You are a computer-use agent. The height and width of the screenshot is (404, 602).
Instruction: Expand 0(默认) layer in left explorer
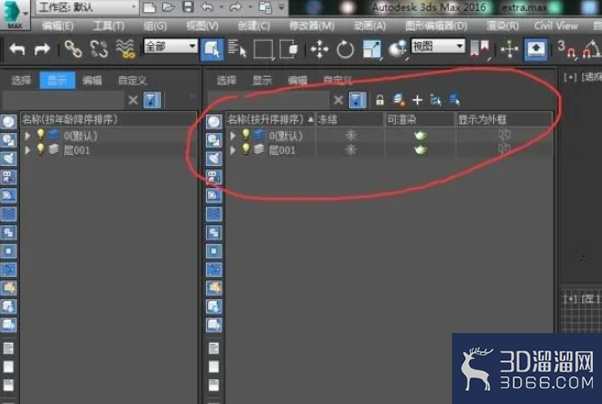point(28,136)
